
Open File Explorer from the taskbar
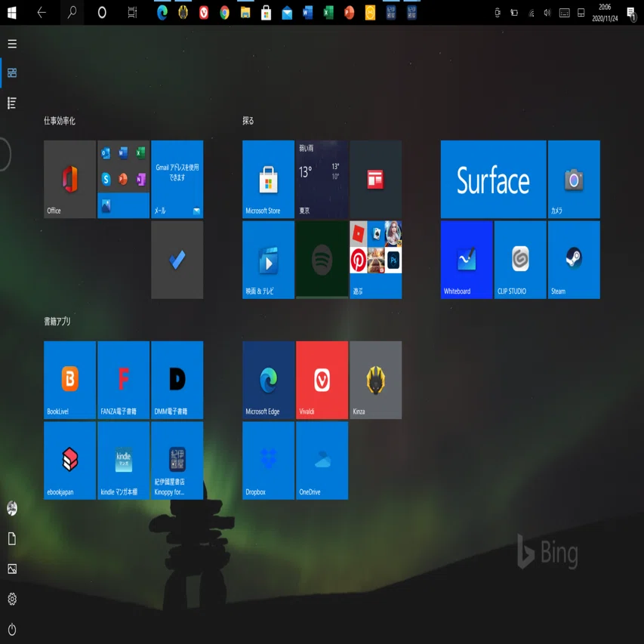245,13
